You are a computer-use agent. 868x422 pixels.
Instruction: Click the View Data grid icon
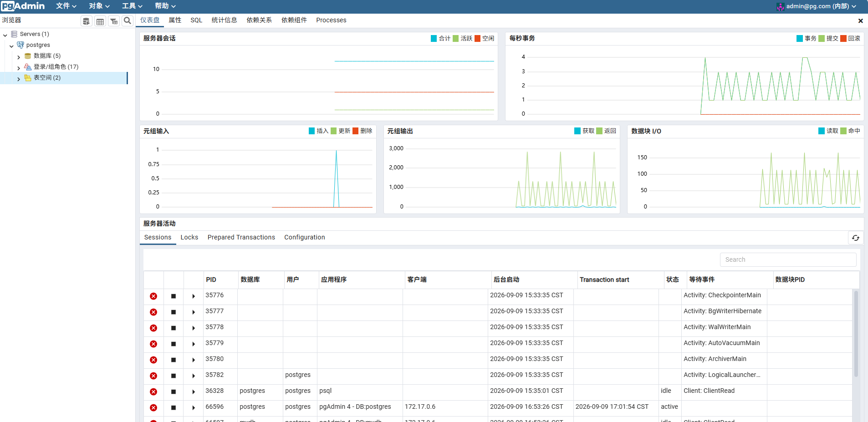click(x=100, y=21)
